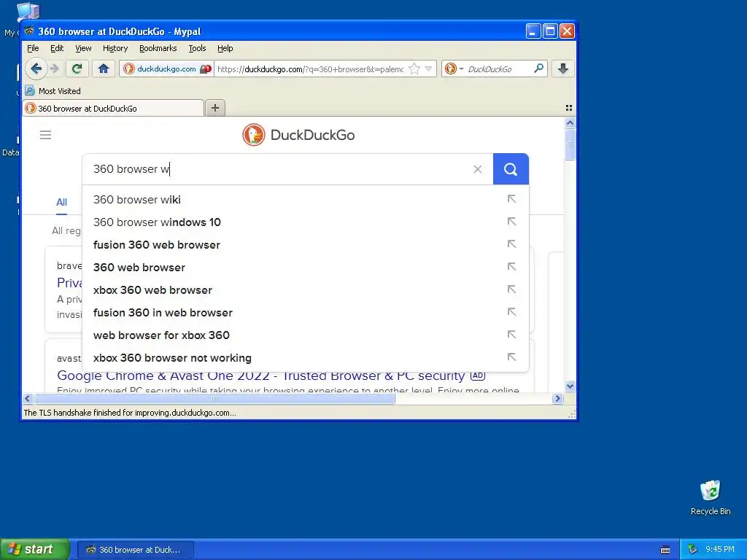747x560 pixels.
Task: Fill arrow for 'fusion 360 web browser'
Action: click(511, 244)
